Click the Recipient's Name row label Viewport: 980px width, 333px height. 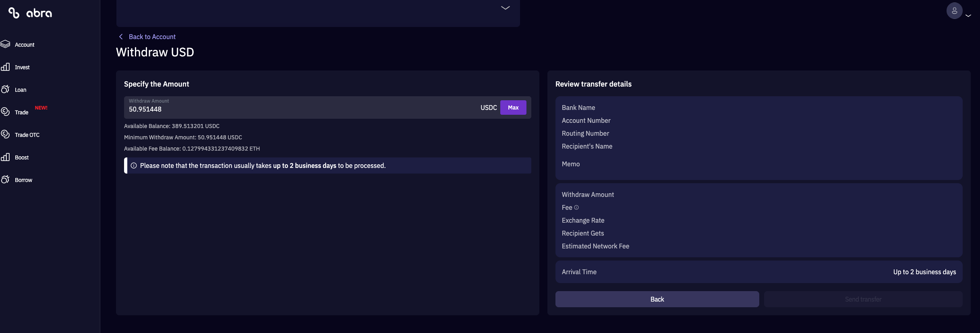tap(587, 146)
